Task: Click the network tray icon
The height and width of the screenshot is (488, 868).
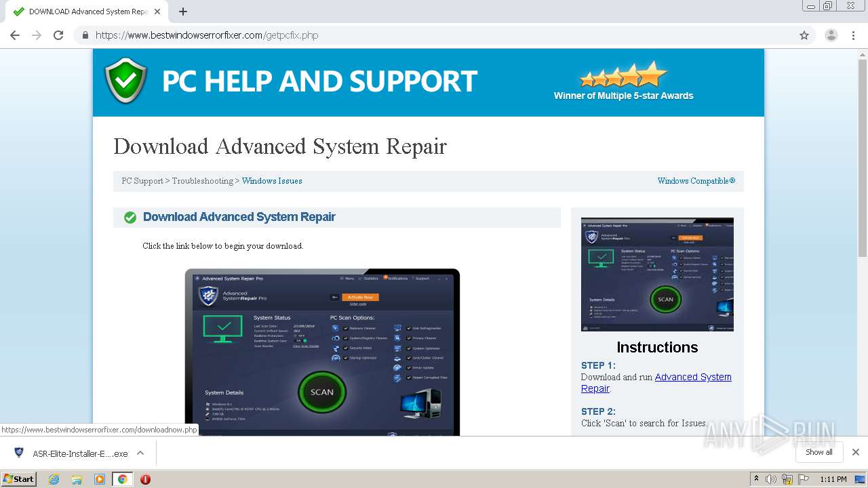Action: pos(787,479)
